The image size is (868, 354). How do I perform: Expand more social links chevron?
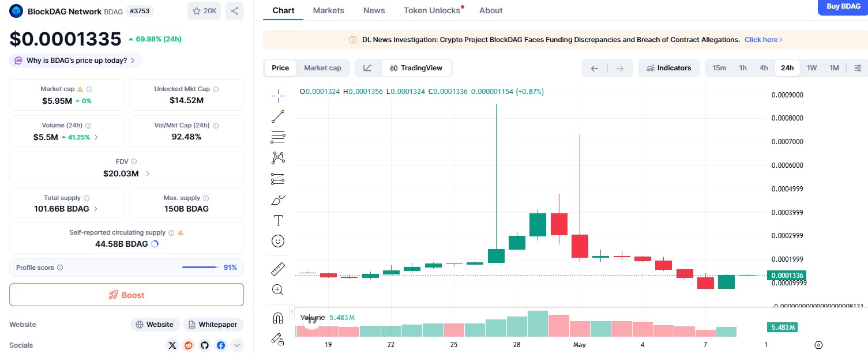(237, 345)
